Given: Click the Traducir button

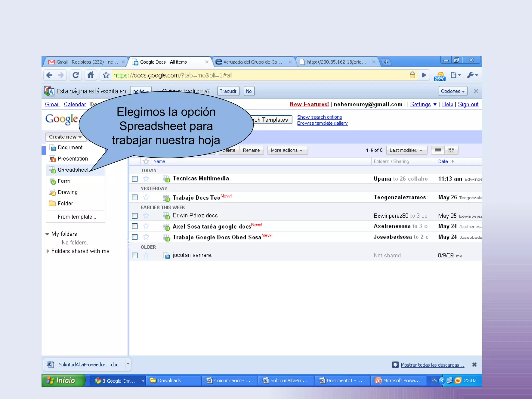Looking at the screenshot, I should pos(228,91).
